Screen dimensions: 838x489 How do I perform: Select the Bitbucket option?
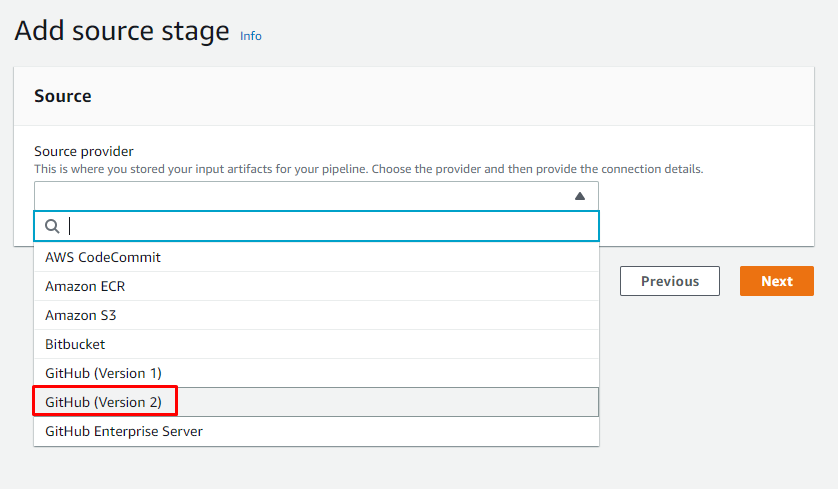tap(75, 344)
